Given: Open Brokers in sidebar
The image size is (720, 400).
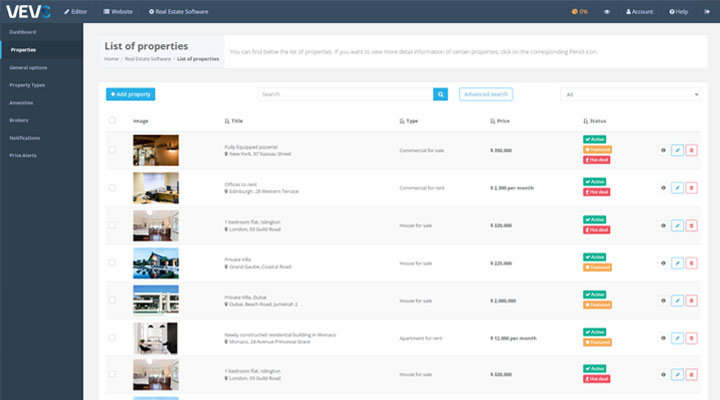Looking at the screenshot, I should click(19, 120).
